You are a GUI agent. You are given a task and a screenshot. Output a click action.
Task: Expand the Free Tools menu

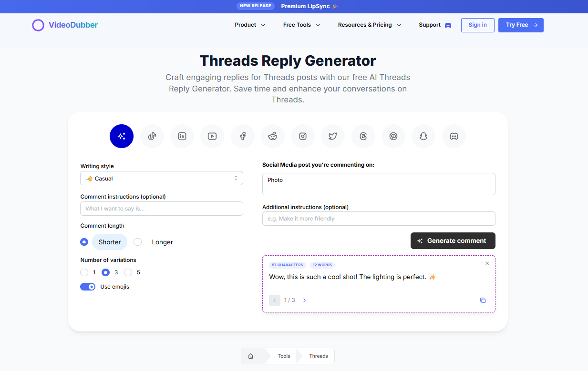tap(301, 25)
